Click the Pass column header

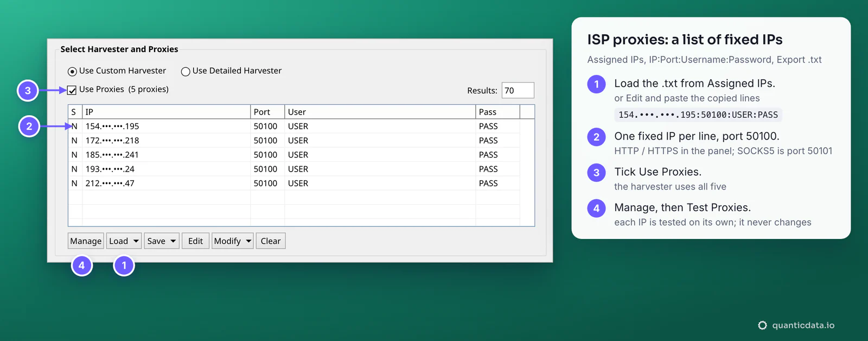497,112
